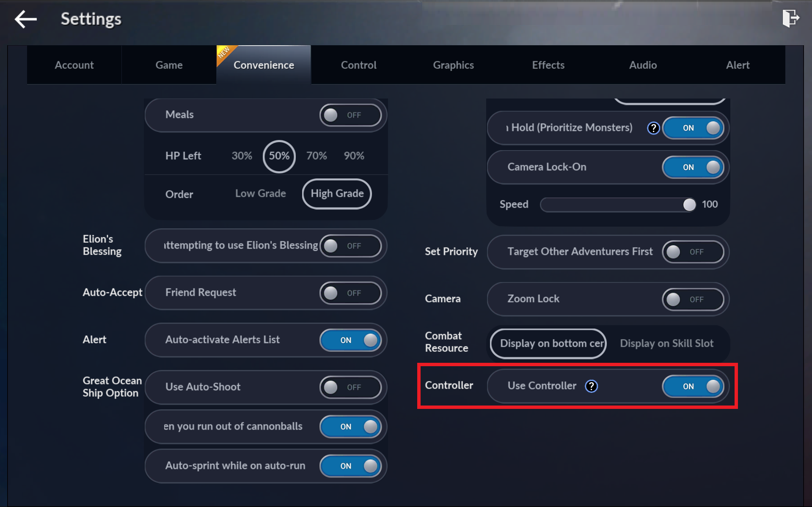Toggle Target Other Adventurers First on
812x507 pixels.
coord(693,252)
